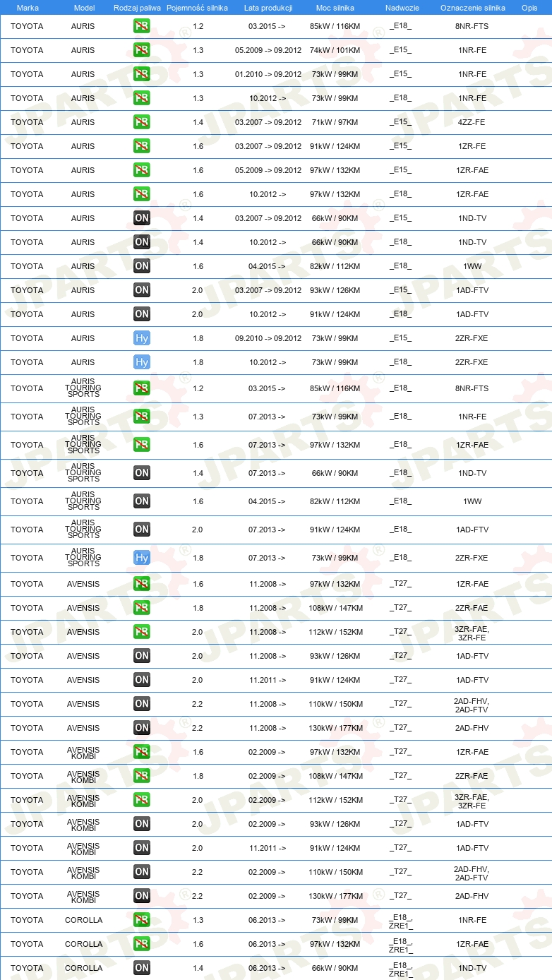The height and width of the screenshot is (980, 552).
Task: Click the Oznaczenie silnika column header
Action: pyautogui.click(x=473, y=8)
